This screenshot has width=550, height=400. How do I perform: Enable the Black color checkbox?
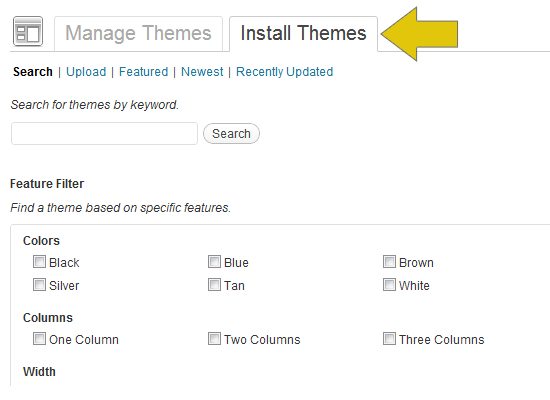coord(39,261)
